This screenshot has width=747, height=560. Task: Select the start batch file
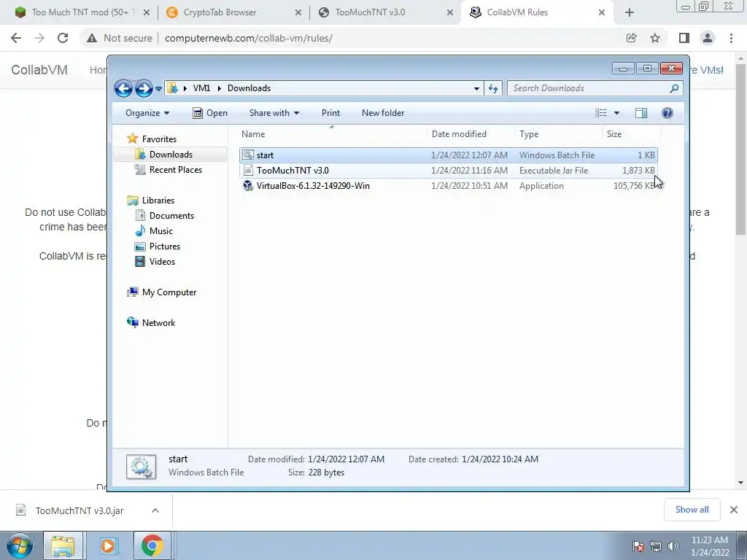coord(449,155)
